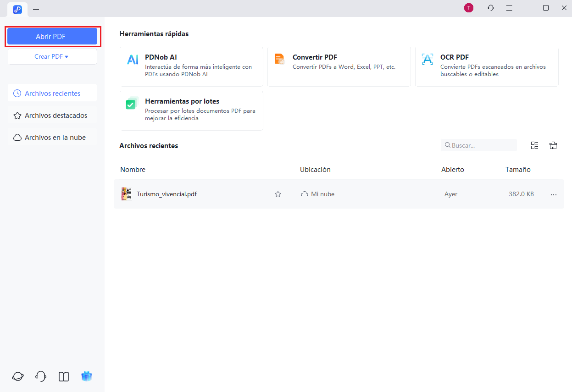Click the refresh sync icon in title bar
The image size is (572, 392).
pyautogui.click(x=491, y=8)
